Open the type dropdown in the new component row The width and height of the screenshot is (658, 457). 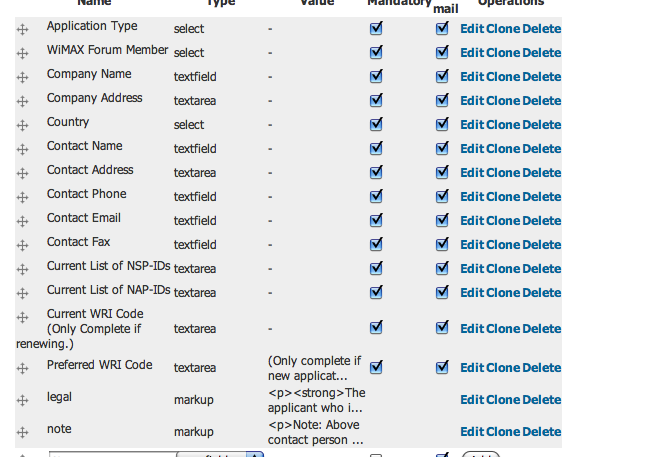[x=220, y=454]
